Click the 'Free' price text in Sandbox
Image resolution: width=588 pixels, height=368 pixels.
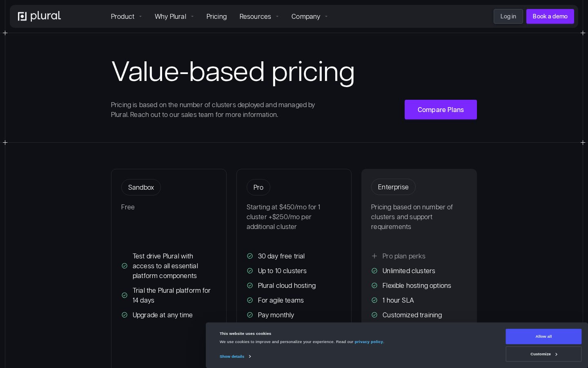(x=128, y=207)
